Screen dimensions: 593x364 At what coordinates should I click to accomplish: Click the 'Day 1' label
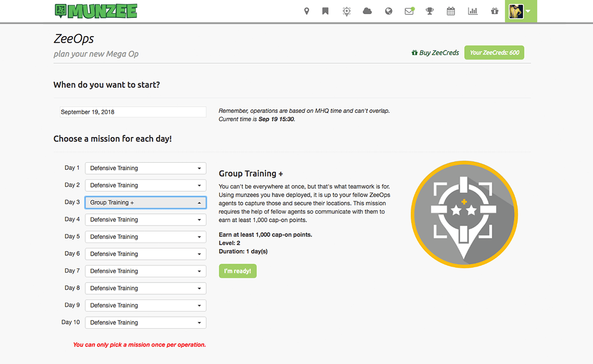[x=72, y=168]
